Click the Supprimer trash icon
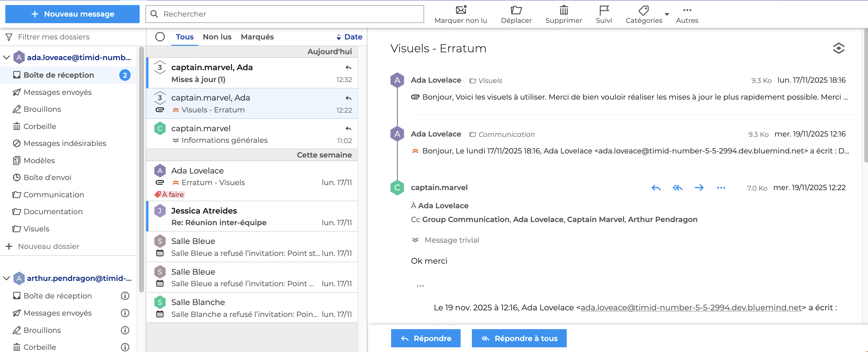This screenshot has height=352, width=868. click(x=563, y=10)
